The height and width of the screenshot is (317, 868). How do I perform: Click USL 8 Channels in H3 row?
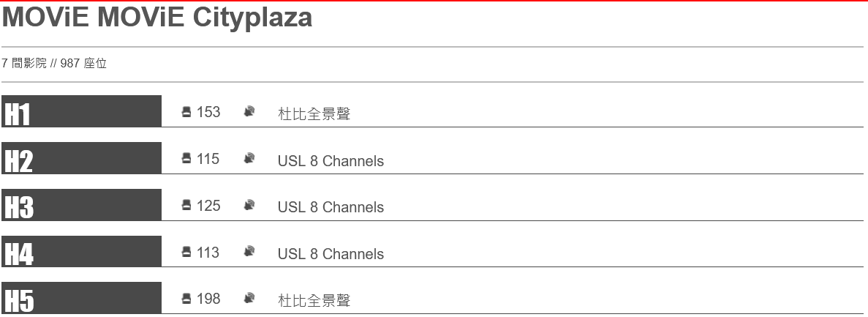coord(331,207)
